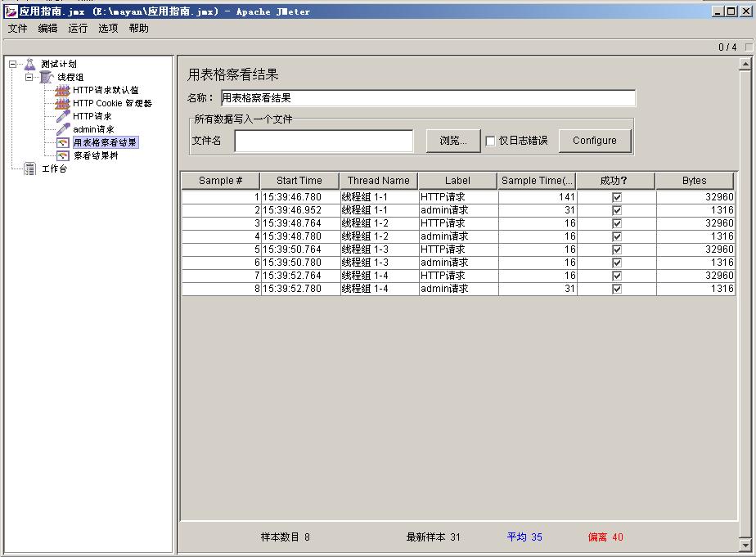This screenshot has width=756, height=557.
Task: Click the 察看结果树 listener icon
Action: pyautogui.click(x=63, y=155)
